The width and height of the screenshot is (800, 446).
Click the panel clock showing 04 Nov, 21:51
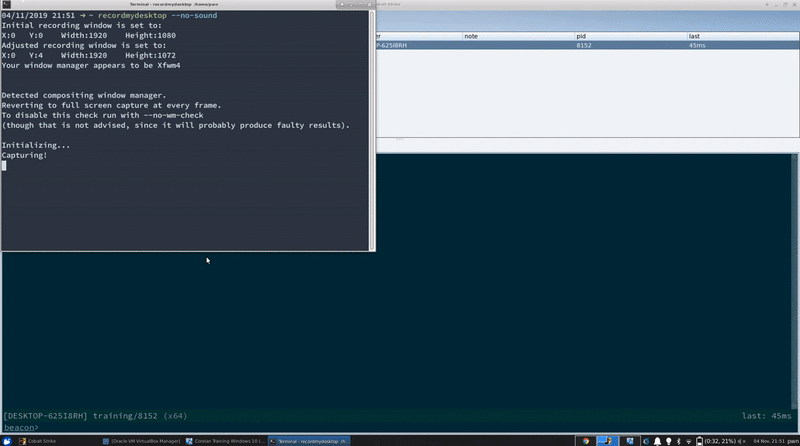[x=770, y=440]
